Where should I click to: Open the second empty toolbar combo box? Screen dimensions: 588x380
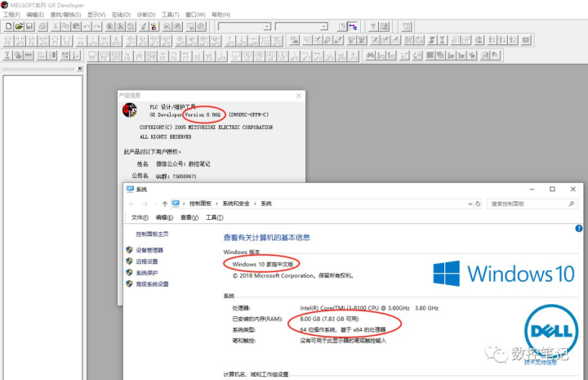(301, 27)
